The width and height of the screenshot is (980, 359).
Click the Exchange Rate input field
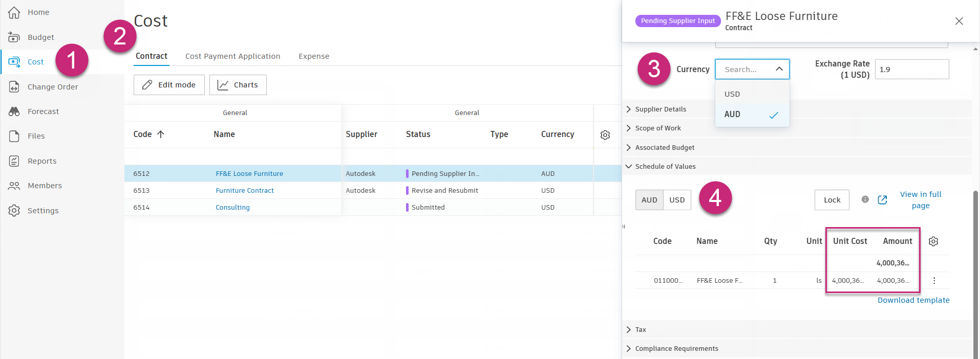pyautogui.click(x=912, y=69)
